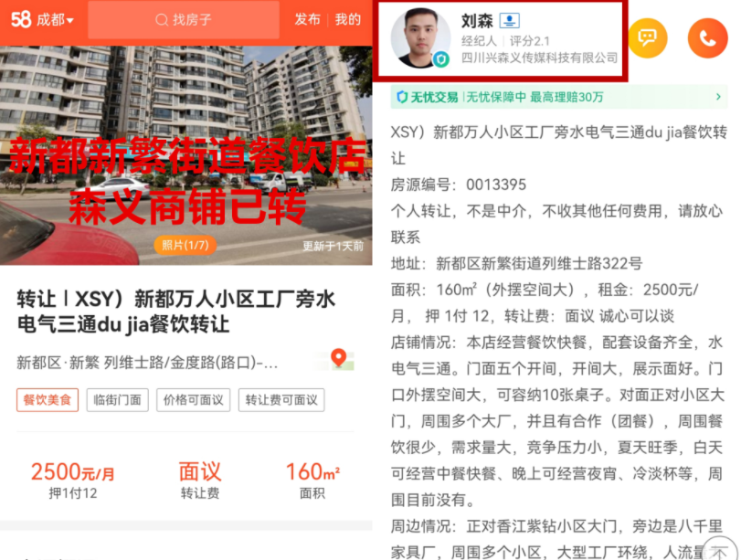
Task: Call the agent using the phone icon
Action: [x=707, y=37]
